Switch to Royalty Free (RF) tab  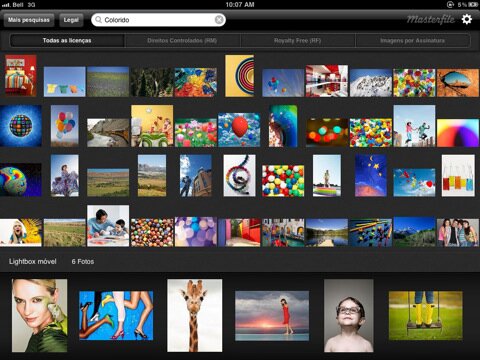click(x=297, y=40)
